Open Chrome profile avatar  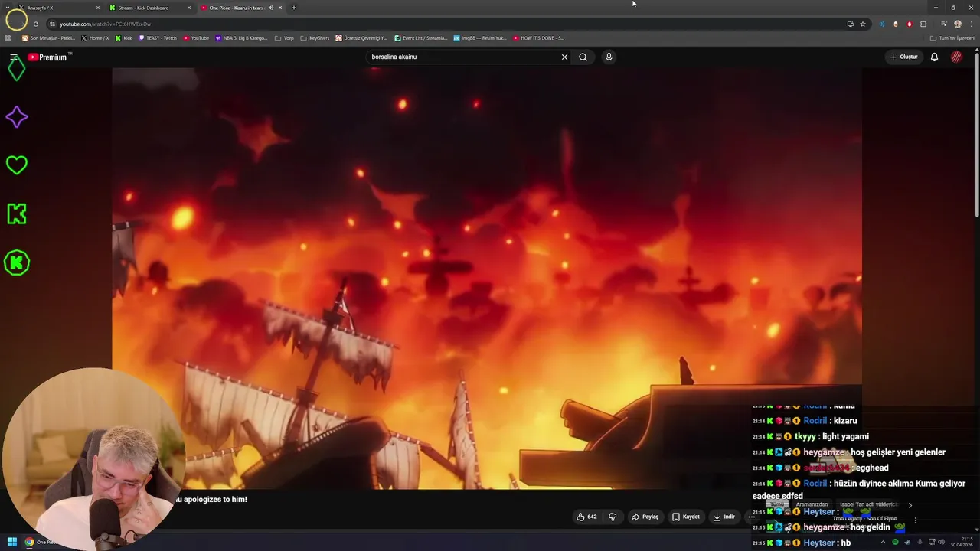pyautogui.click(x=958, y=24)
